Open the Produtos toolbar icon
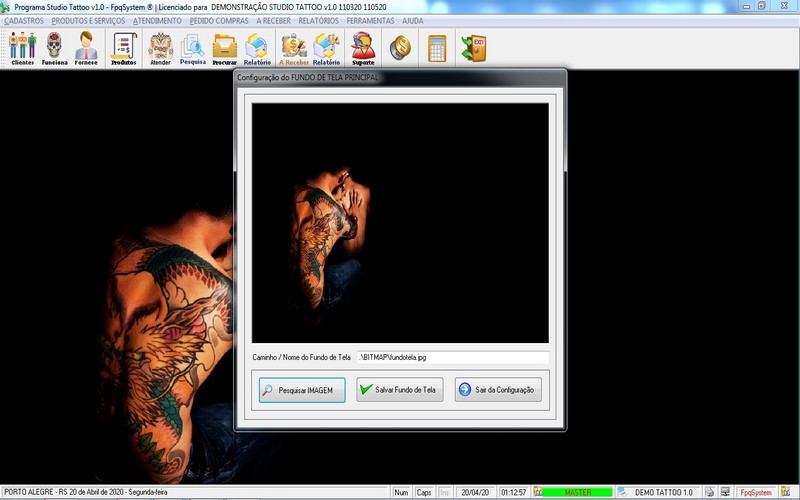 pyautogui.click(x=124, y=48)
